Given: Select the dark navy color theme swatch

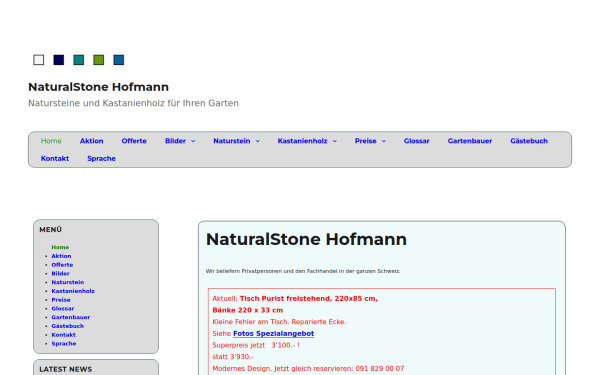Looking at the screenshot, I should coord(59,60).
